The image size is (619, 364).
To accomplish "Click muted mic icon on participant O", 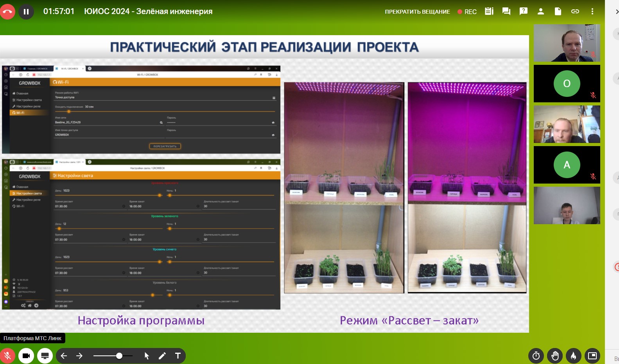I will point(593,95).
